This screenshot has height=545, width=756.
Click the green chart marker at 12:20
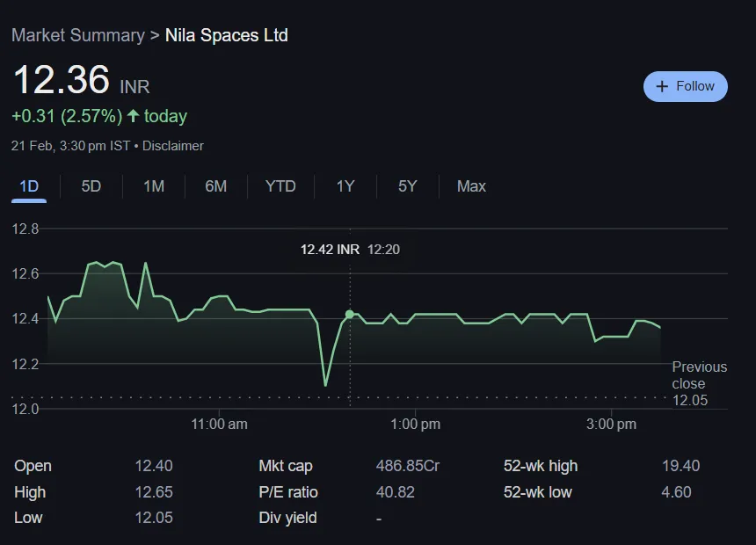point(350,315)
